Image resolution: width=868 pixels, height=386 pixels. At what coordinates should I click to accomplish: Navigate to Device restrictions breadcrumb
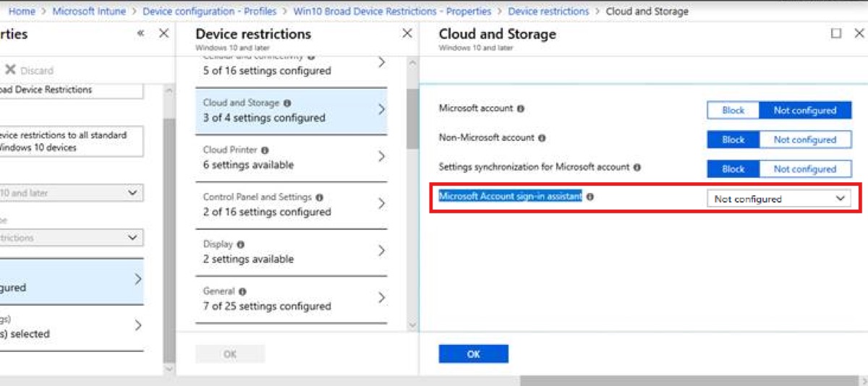coord(548,12)
